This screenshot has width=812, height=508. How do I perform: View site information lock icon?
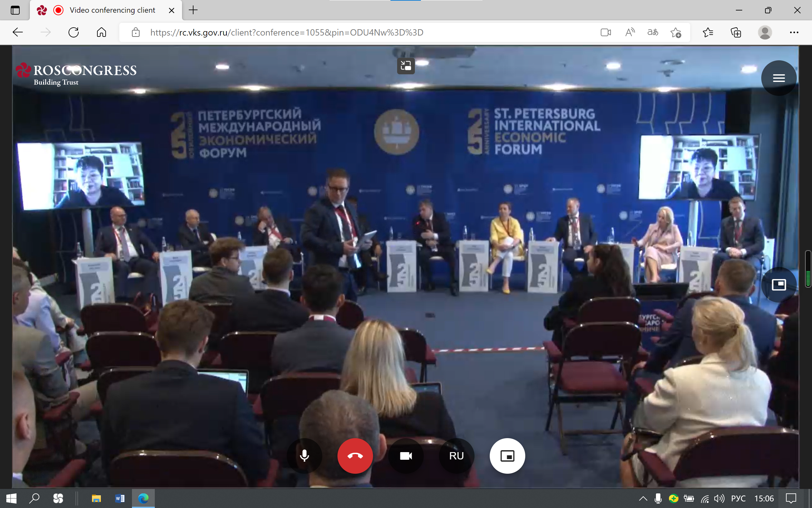click(135, 32)
